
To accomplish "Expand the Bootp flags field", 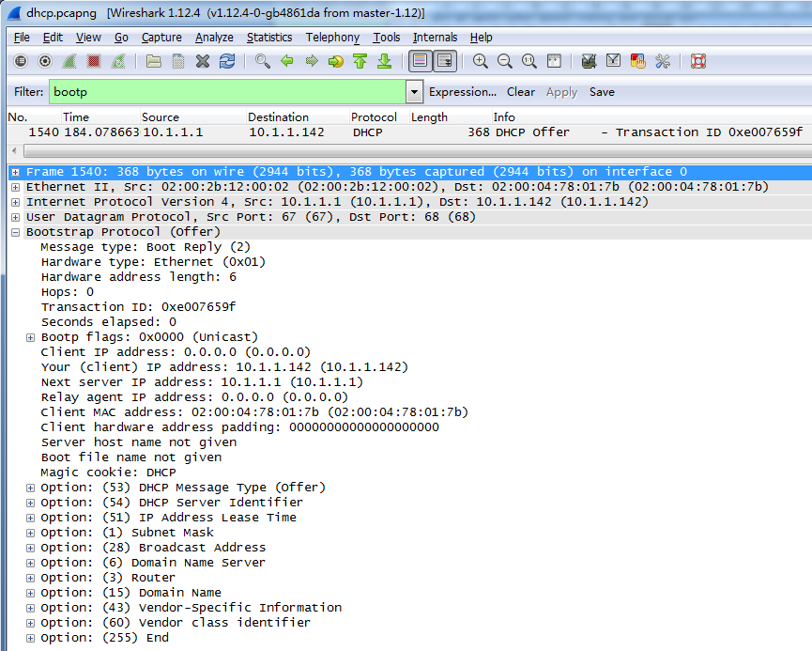I will pos(31,337).
